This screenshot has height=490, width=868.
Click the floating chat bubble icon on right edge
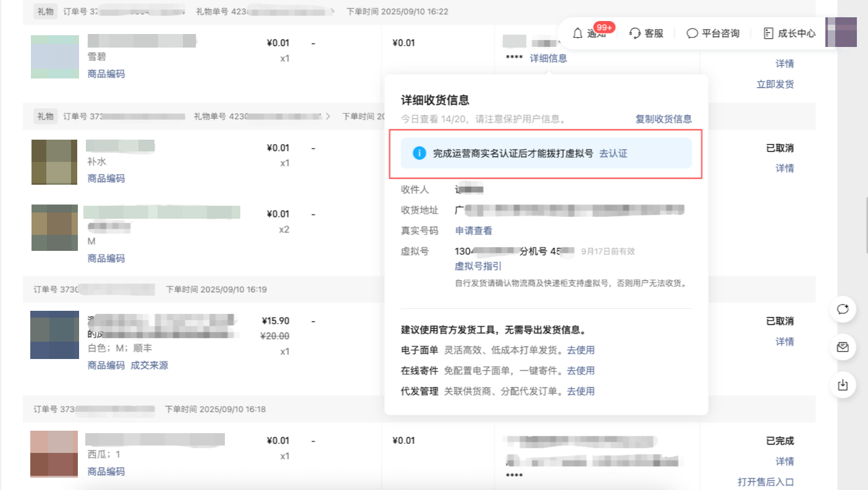tap(843, 310)
